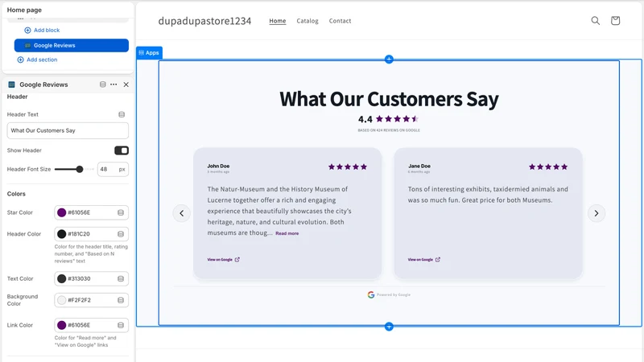Open the Header Color dark swatch
Screen dimensions: 644x362
pyautogui.click(x=62, y=234)
